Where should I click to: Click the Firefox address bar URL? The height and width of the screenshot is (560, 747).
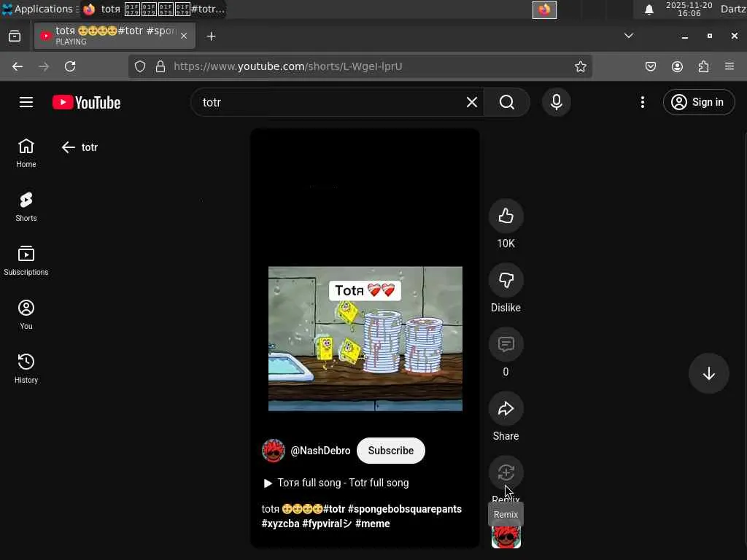coord(287,66)
